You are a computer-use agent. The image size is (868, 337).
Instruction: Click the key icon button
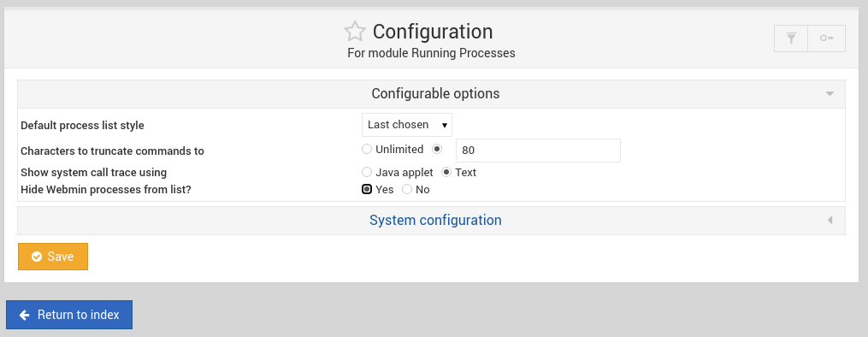[x=827, y=38]
